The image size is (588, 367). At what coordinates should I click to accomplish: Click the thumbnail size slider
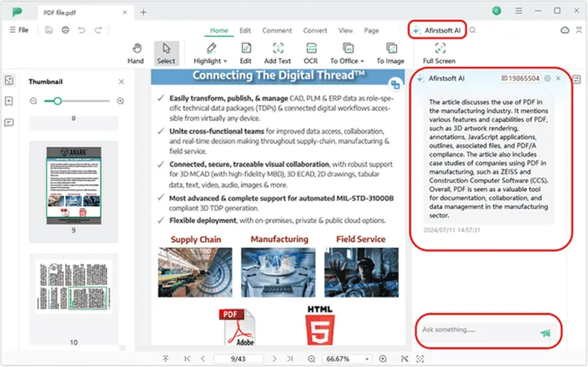[56, 101]
